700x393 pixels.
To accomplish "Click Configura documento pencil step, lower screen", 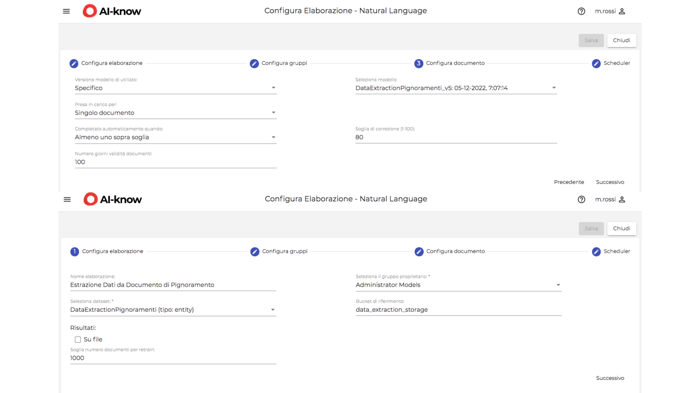I will [x=419, y=251].
